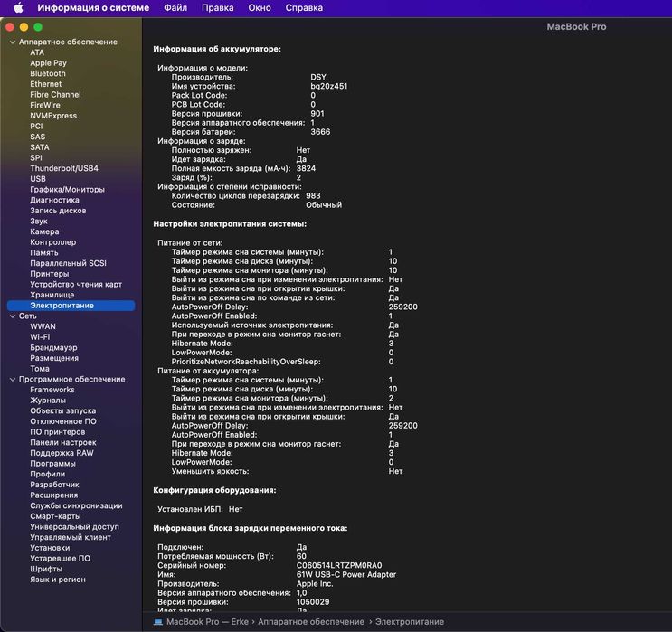Select Bluetooth in the sidebar
Screen dimensions: 672x632
pyautogui.click(x=48, y=74)
